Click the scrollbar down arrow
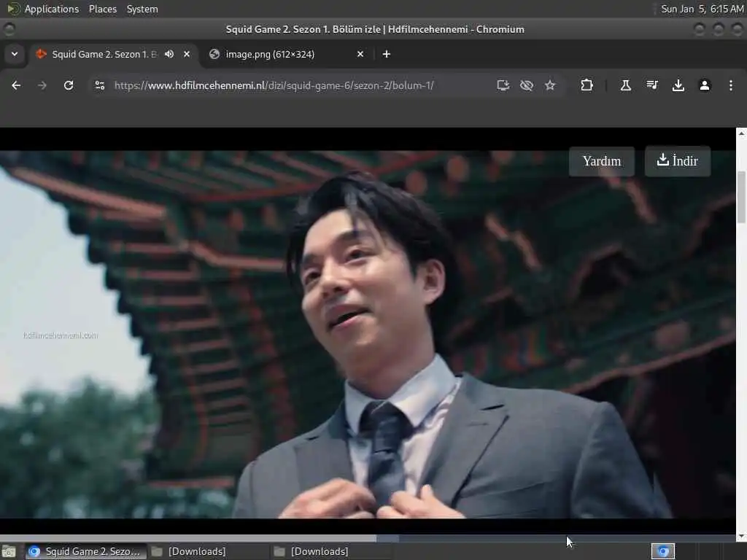747x560 pixels. (x=741, y=537)
